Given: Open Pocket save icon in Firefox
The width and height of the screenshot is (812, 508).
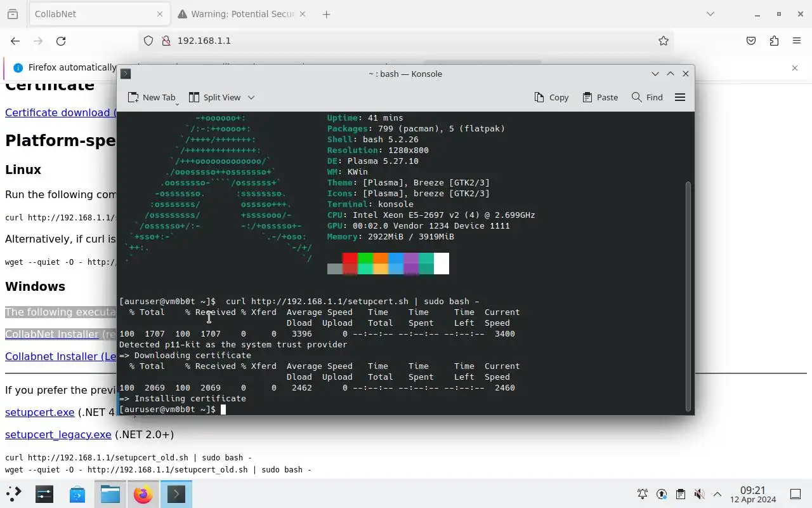Looking at the screenshot, I should pyautogui.click(x=751, y=41).
